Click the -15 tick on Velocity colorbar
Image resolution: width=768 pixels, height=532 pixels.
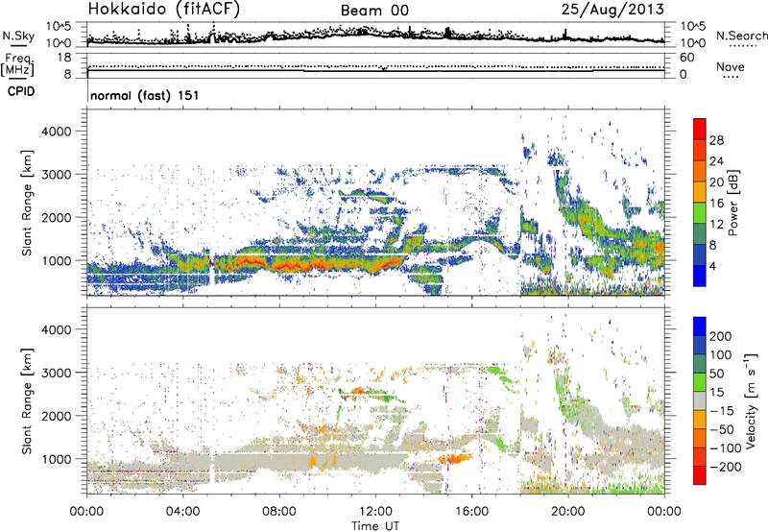[x=722, y=411]
